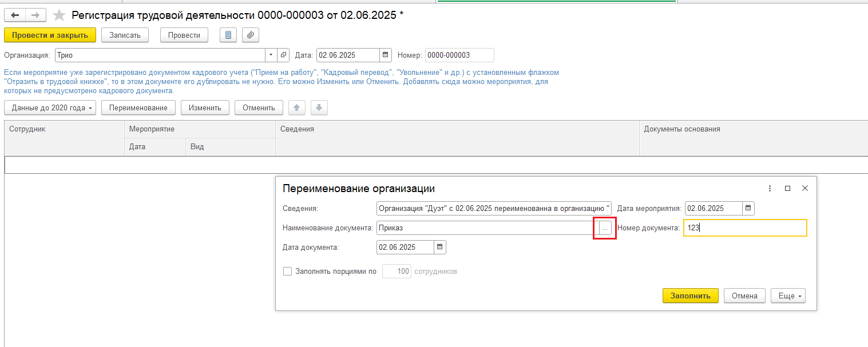Click the Номер документа field with 123
Screen dimensions: 868x347
(x=745, y=228)
